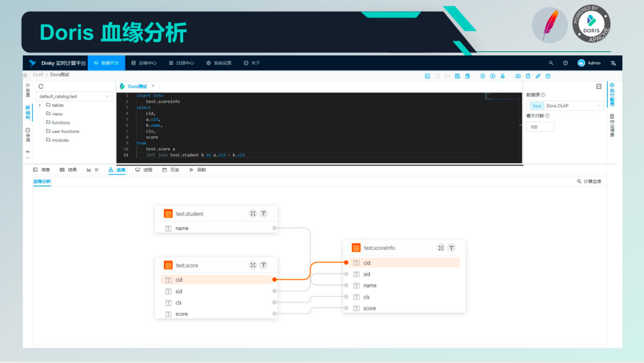Click the T icon on test.student node
Viewport: 644px width, 363px height.
[264, 213]
